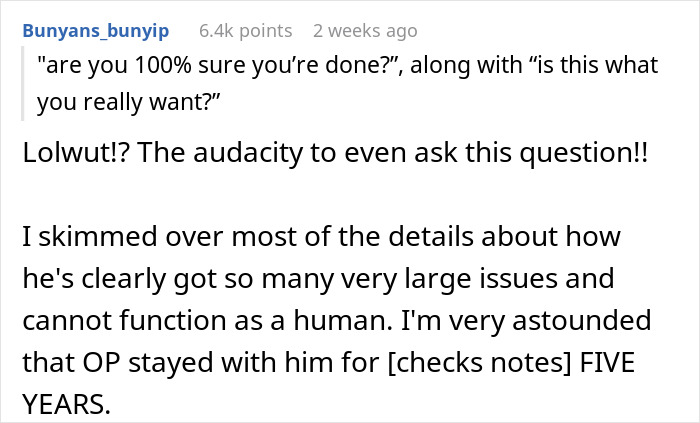700x423 pixels.
Task: Click the word 'Lolwut!?' in the comment
Action: click(x=75, y=153)
